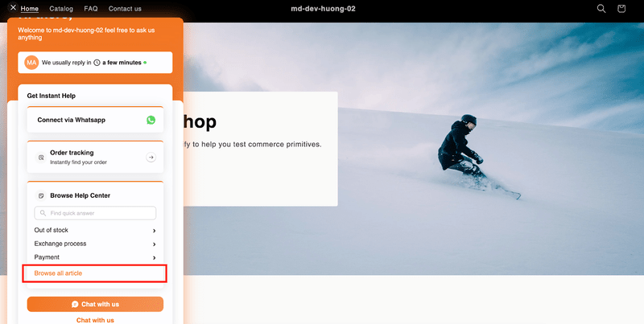Open the Exchange process article
The image size is (644, 324).
95,244
